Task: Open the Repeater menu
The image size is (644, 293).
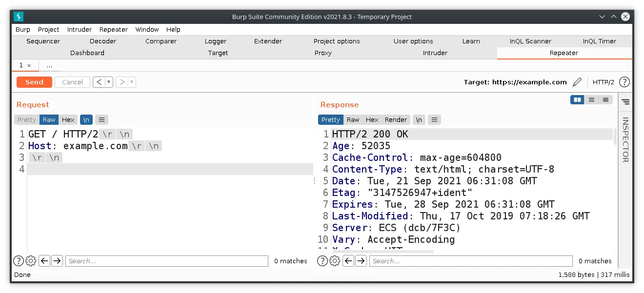Action: [x=114, y=29]
